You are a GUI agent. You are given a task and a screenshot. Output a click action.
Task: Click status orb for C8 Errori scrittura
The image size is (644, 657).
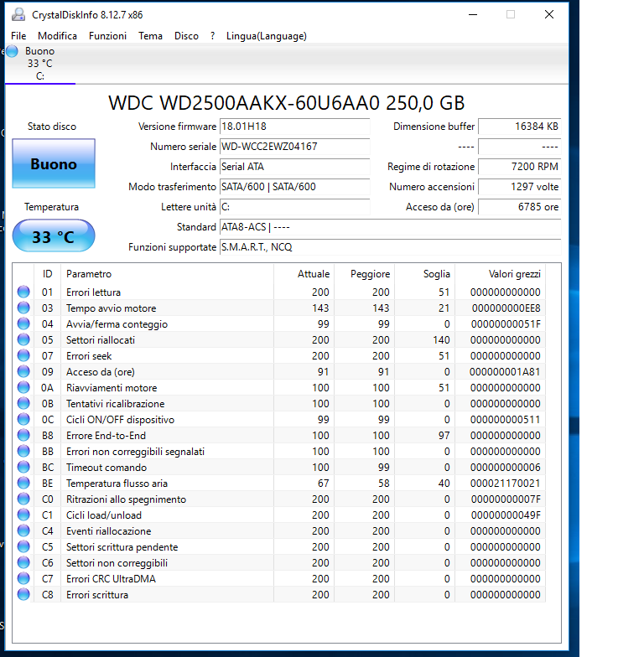pos(23,595)
